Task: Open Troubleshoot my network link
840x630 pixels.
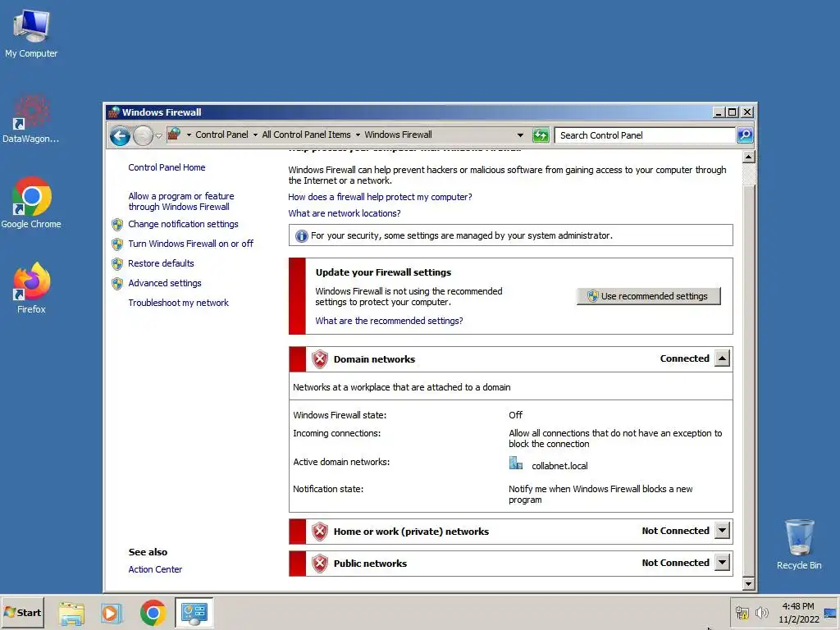Action: click(178, 303)
